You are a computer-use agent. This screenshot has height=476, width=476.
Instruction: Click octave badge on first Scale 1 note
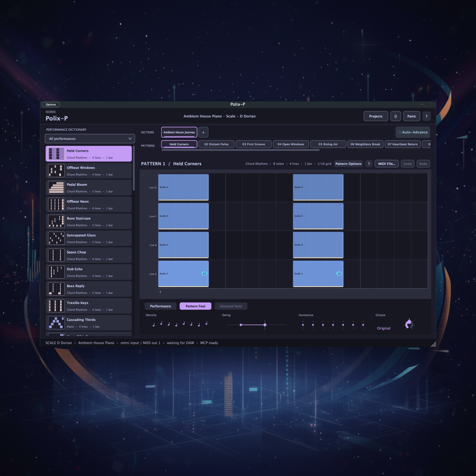tap(204, 274)
